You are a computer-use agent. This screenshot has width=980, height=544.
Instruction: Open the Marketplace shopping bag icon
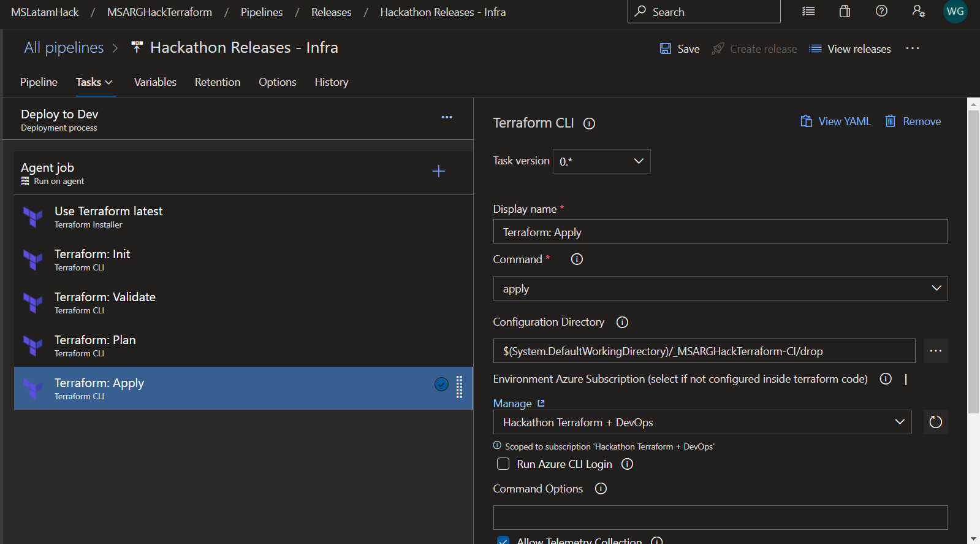tap(845, 11)
